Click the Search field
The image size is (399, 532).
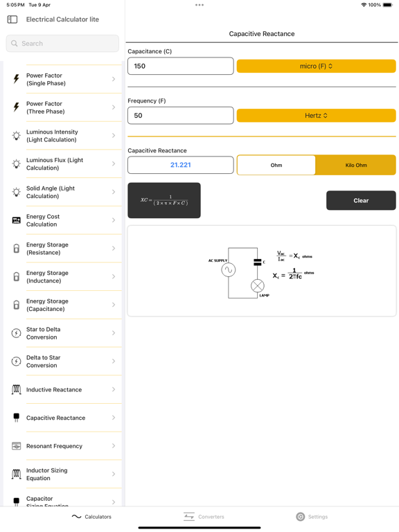62,44
